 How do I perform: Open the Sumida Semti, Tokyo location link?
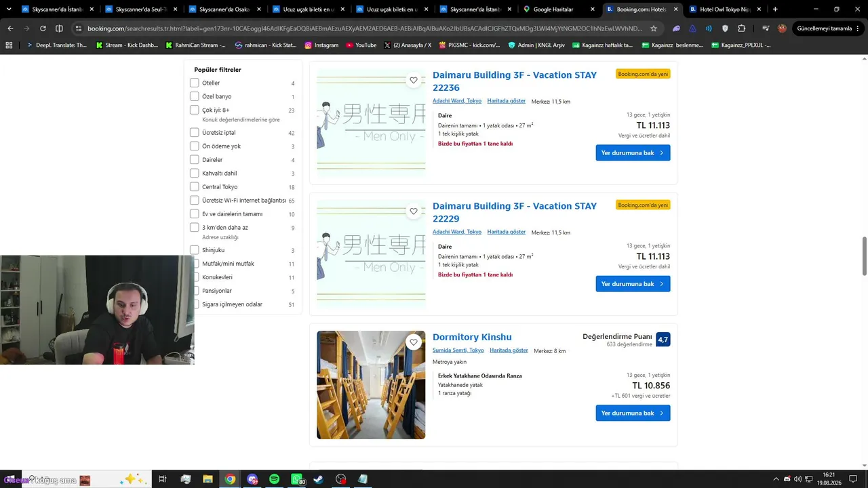[x=458, y=350]
